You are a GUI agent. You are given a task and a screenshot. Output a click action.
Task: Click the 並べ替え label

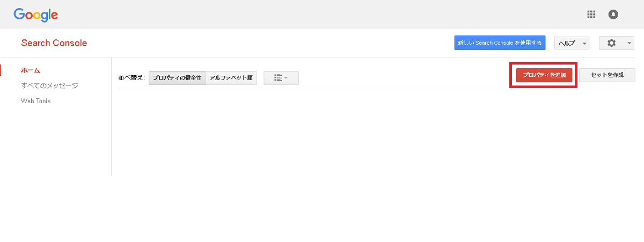coord(131,78)
